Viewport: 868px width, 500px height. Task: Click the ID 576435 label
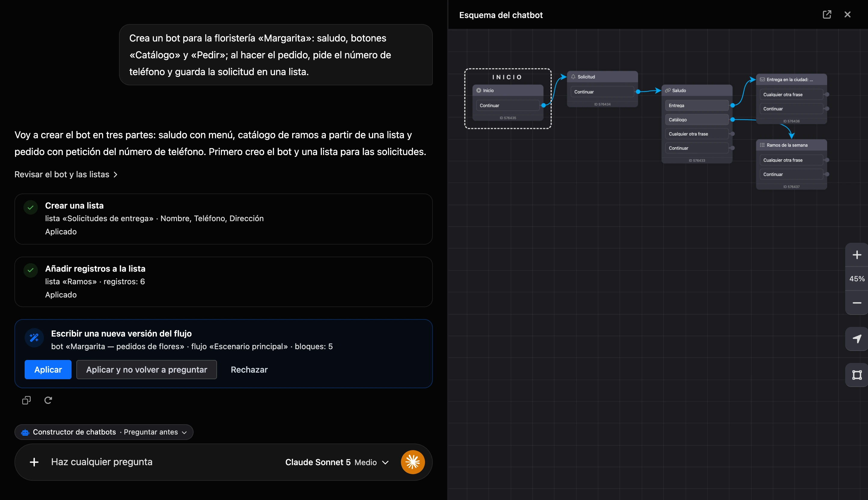[x=508, y=118]
